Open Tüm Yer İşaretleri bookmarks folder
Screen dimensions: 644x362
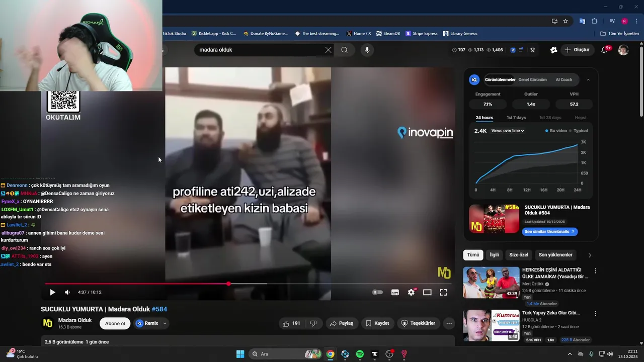(x=619, y=34)
